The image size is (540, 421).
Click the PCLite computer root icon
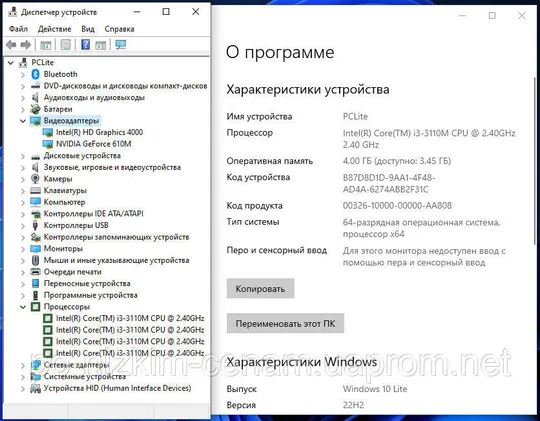(x=23, y=62)
